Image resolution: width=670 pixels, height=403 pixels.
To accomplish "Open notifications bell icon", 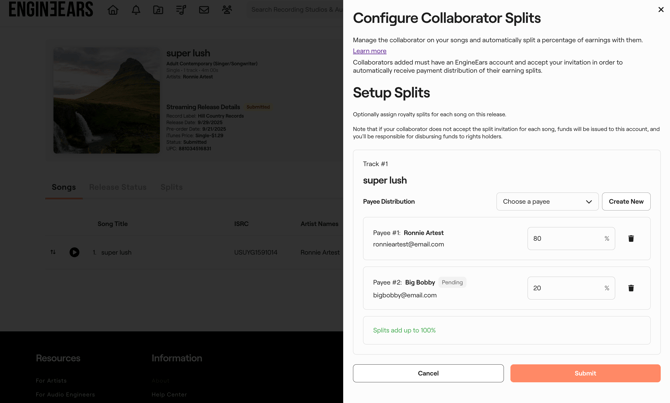I will coord(136,10).
